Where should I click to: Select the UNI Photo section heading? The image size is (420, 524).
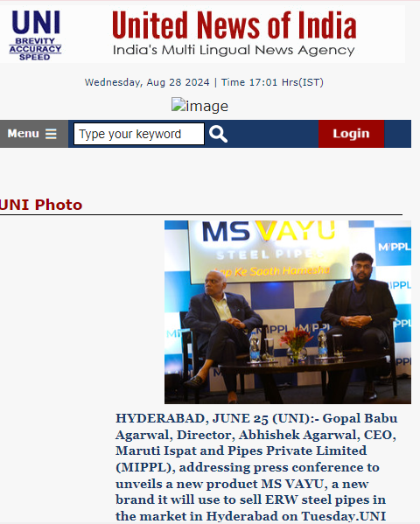(41, 205)
